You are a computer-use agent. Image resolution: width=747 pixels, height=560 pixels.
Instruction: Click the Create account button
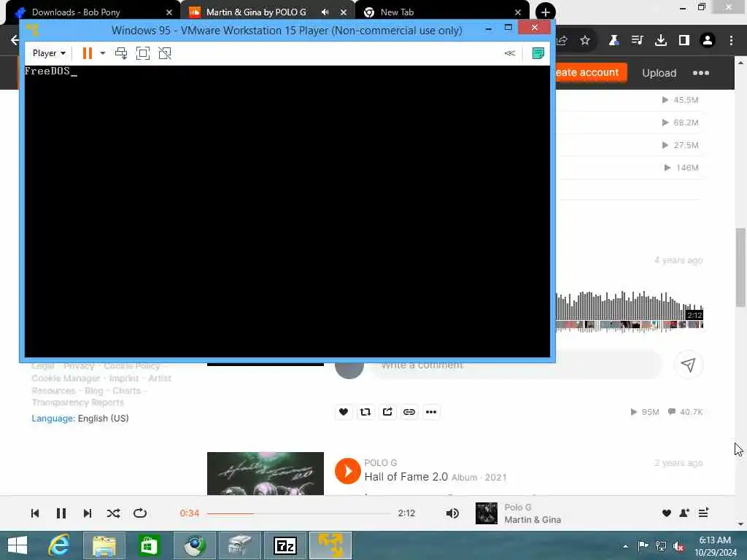(x=591, y=72)
